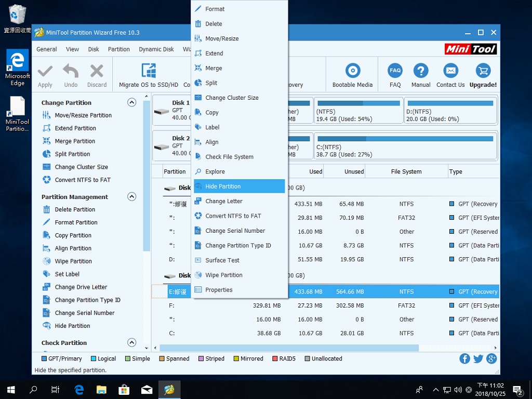Viewport: 532px width, 399px height.
Task: Select Merge Partition in side panel
Action: 69,141
